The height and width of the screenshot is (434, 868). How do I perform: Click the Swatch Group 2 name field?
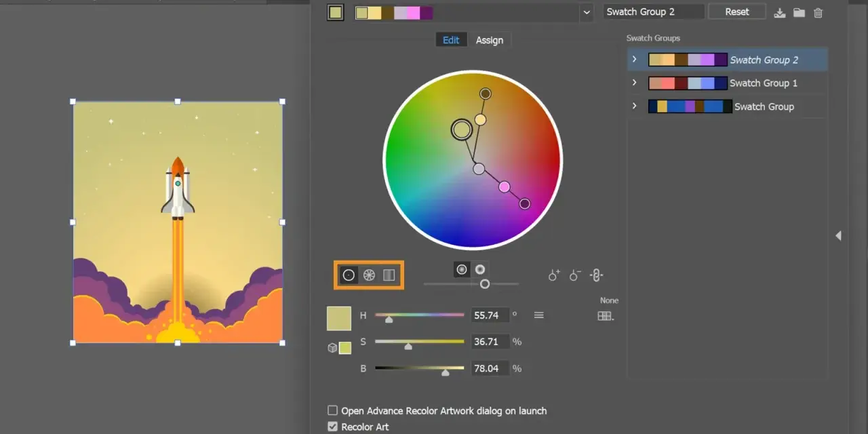[x=654, y=12]
